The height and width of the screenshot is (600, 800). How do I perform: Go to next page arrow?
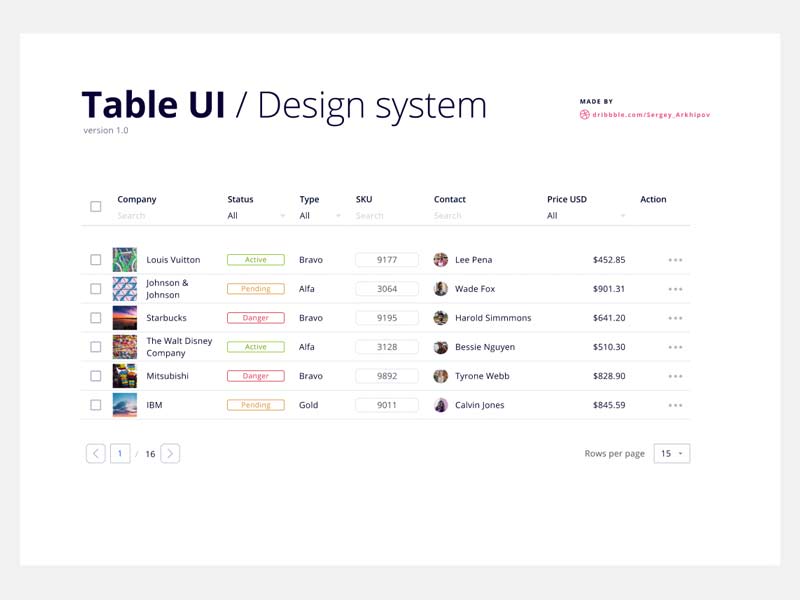tap(170, 454)
